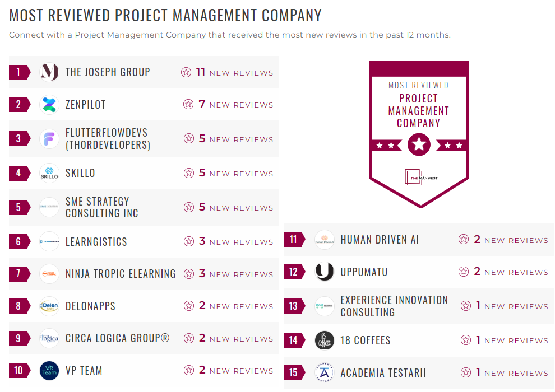Click the Academia Testarii logo

click(x=325, y=372)
